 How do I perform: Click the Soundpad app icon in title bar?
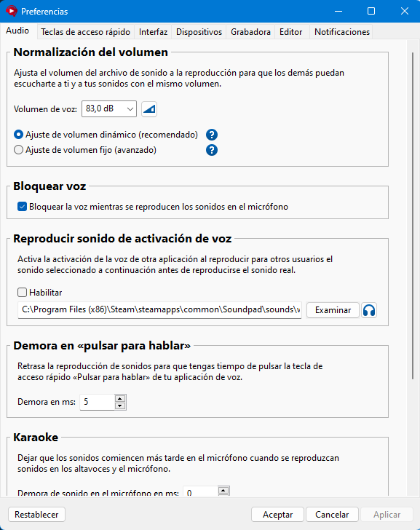click(x=11, y=11)
